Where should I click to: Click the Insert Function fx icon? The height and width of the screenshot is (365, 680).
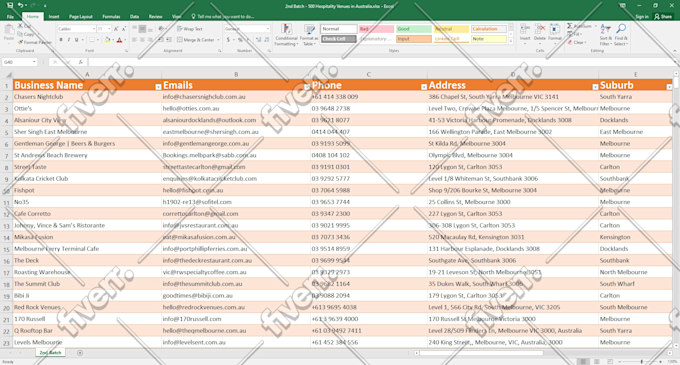click(80, 62)
